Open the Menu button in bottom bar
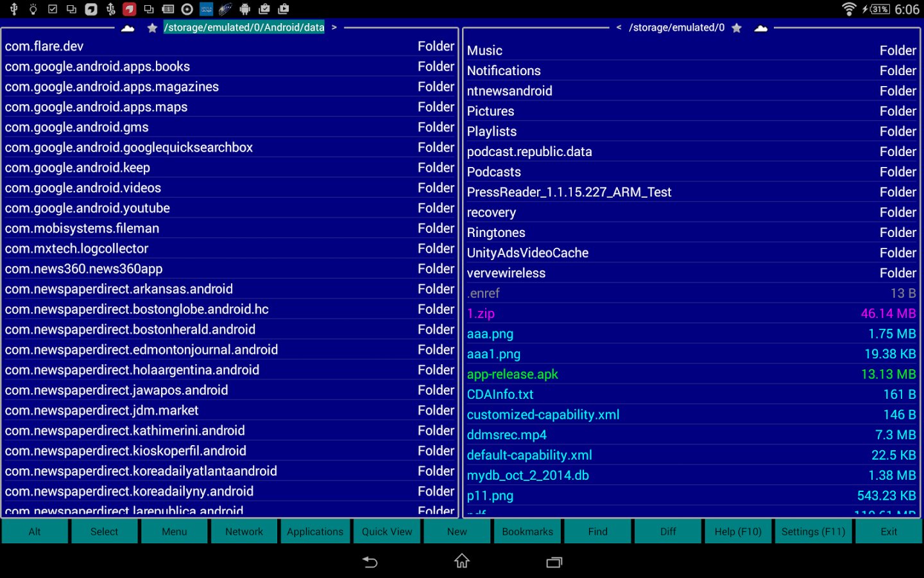Screen dimensions: 924x578 coord(174,532)
